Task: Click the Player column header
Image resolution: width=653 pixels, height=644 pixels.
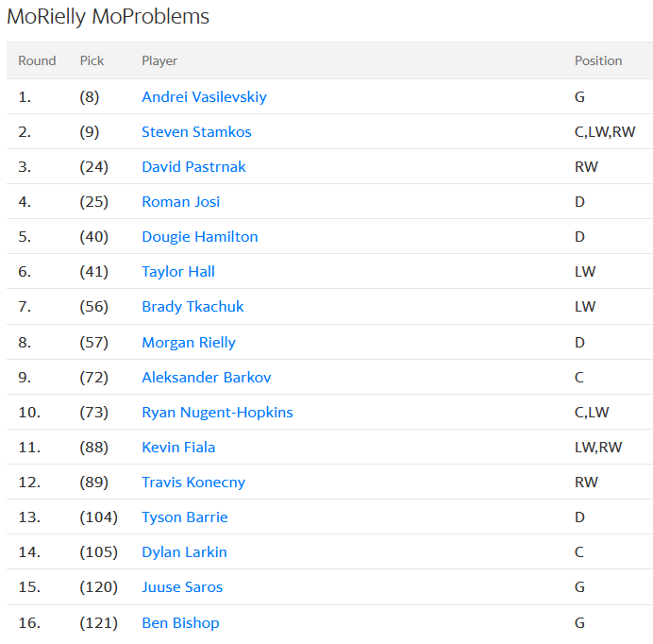Action: pos(159,60)
